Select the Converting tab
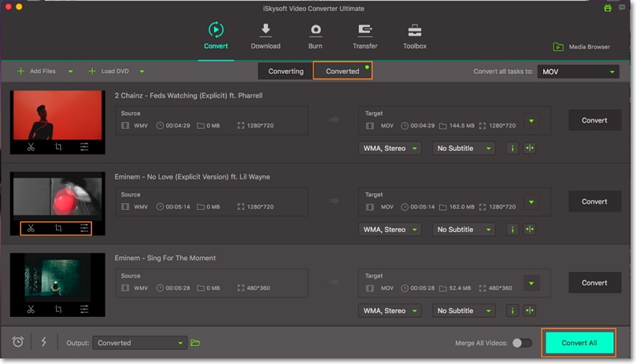Viewport: 636px width, 364px height. (286, 71)
